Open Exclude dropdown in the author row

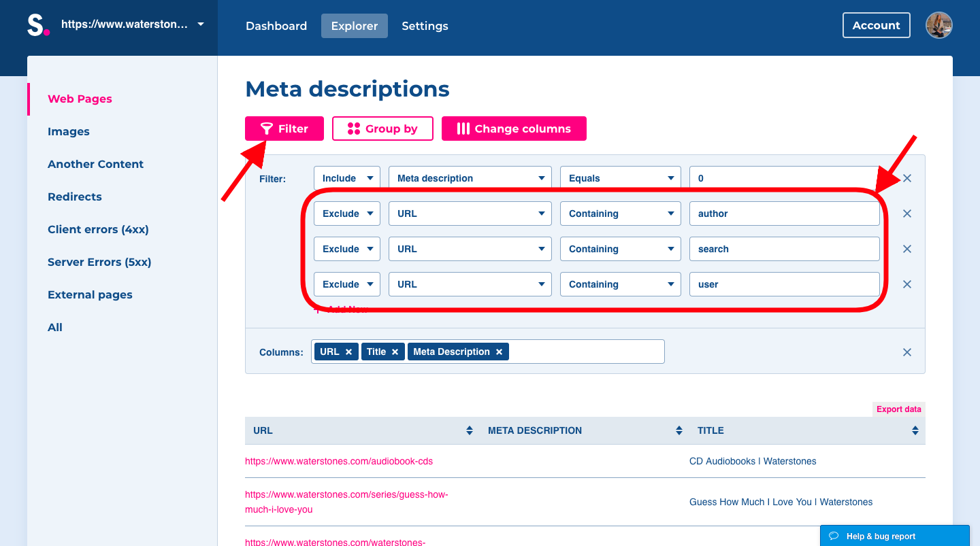click(x=347, y=214)
